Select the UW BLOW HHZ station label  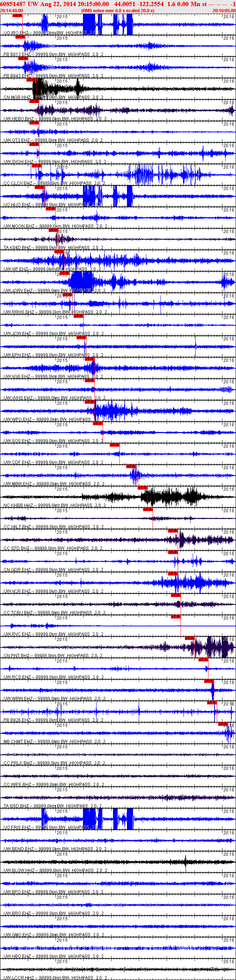pyautogui.click(x=55, y=871)
